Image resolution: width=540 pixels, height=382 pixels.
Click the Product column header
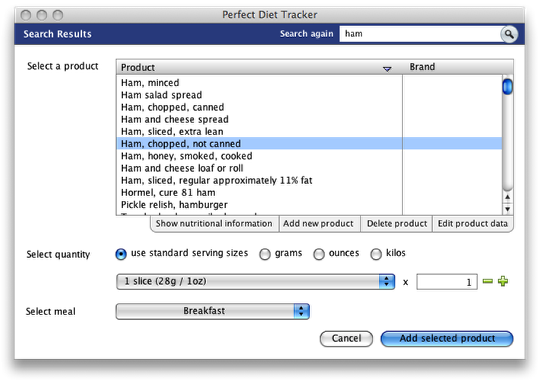tap(259, 67)
